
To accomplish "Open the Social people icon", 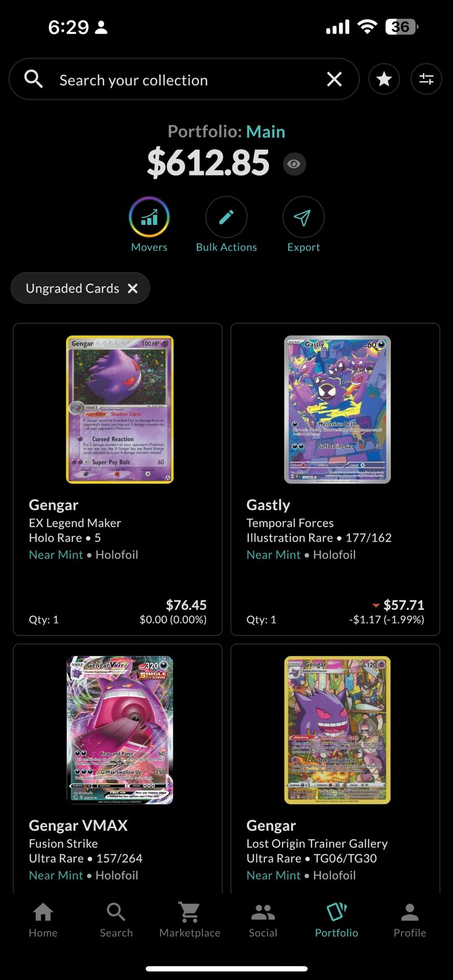I will (263, 912).
